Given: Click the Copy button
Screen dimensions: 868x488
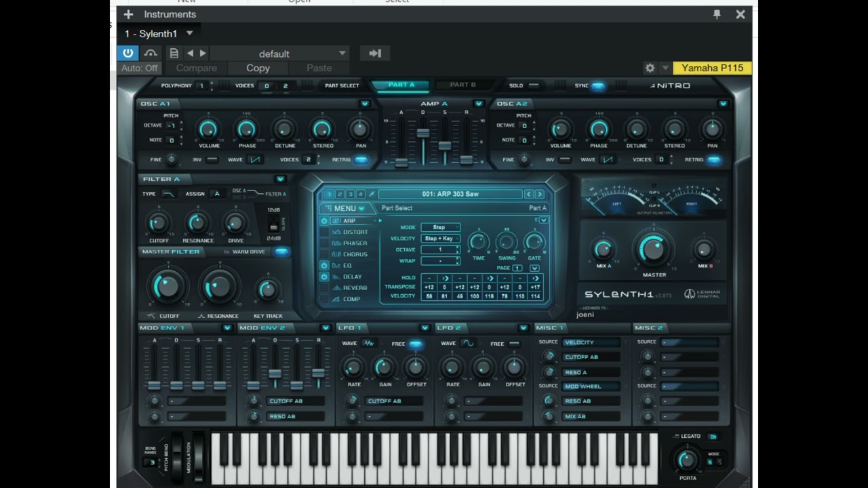Looking at the screenshot, I should point(258,68).
